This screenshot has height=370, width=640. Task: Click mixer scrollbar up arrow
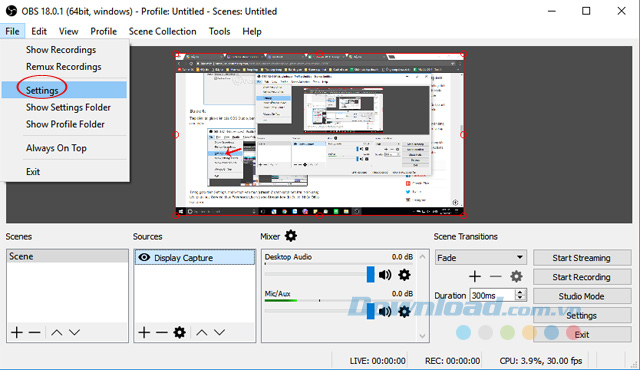coord(422,257)
